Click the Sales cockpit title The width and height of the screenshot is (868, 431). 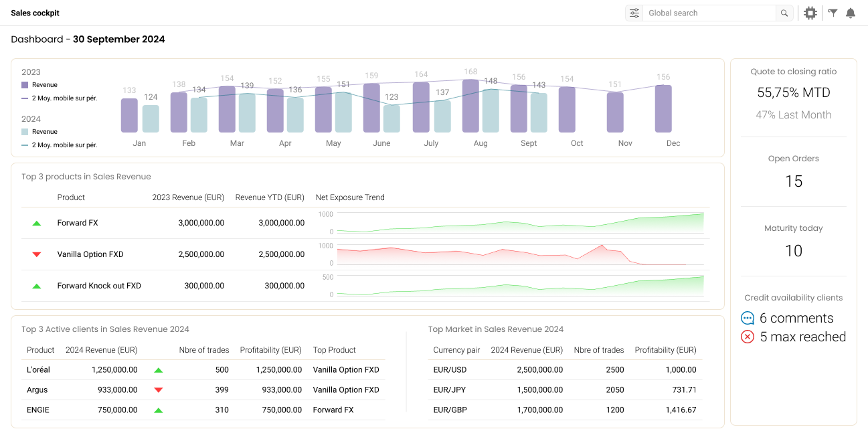(35, 13)
